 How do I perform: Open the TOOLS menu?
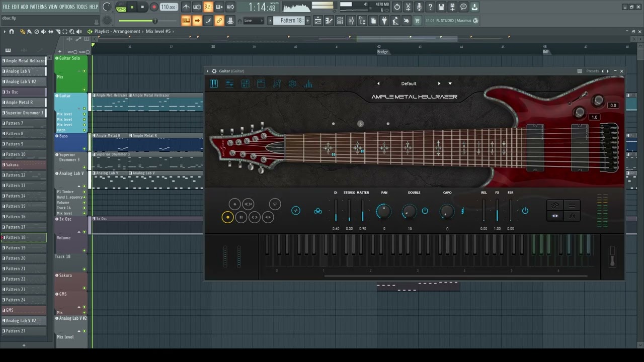tap(82, 7)
